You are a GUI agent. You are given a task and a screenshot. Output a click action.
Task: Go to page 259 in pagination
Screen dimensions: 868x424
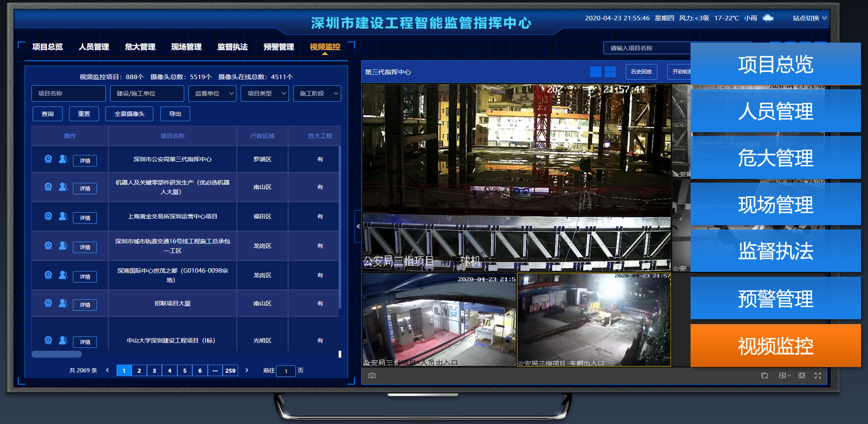(x=230, y=370)
